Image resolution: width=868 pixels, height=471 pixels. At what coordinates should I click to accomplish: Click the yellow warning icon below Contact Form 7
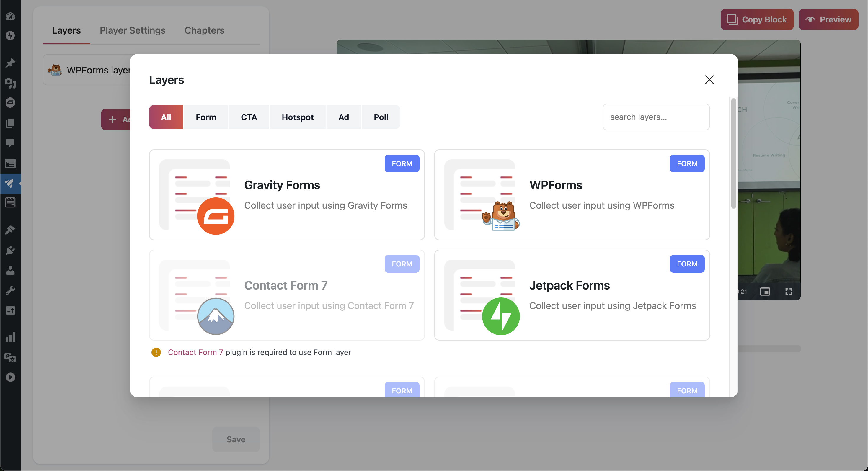(156, 352)
